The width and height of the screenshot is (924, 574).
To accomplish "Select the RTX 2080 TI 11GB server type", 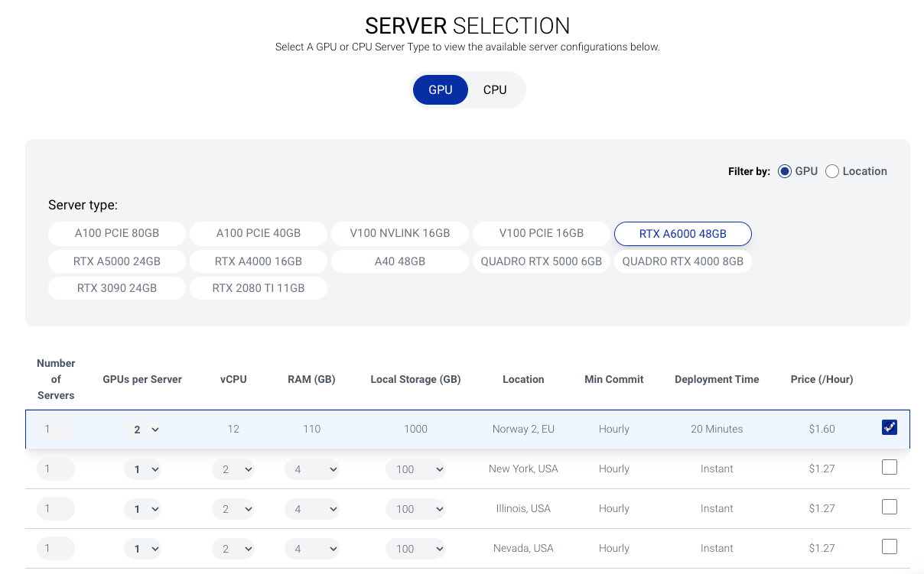I will coord(259,288).
